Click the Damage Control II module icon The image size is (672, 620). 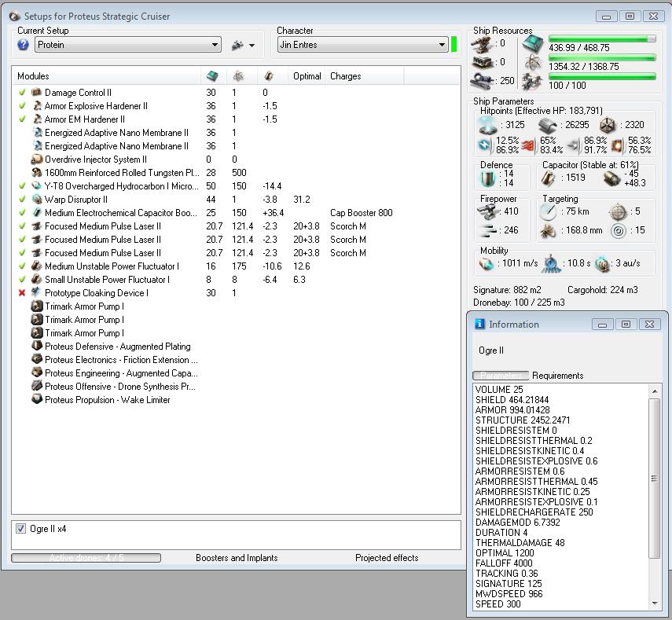click(x=36, y=93)
